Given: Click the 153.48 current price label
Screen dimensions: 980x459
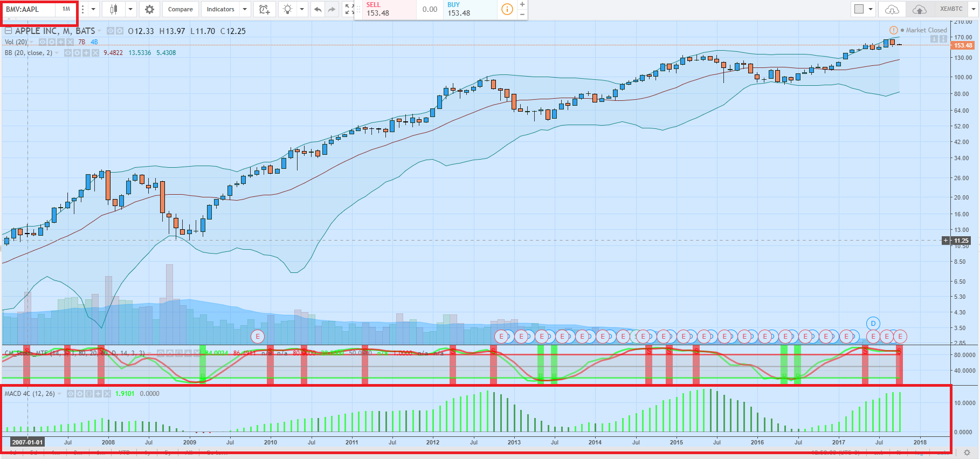Looking at the screenshot, I should tap(963, 45).
